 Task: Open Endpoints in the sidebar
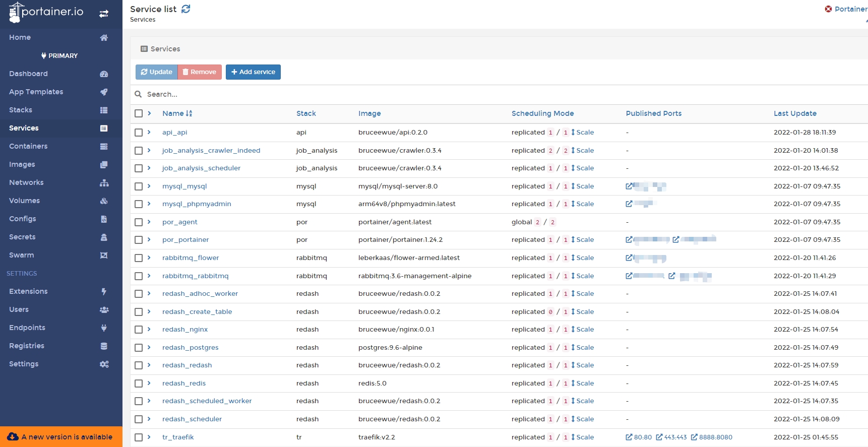click(61, 328)
